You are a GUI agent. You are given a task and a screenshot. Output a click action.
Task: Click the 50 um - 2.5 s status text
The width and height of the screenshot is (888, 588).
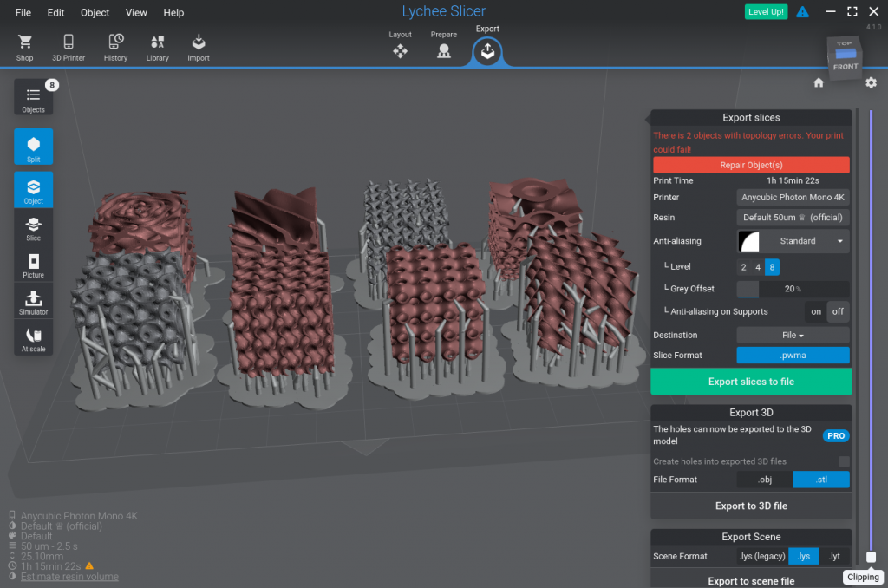49,546
